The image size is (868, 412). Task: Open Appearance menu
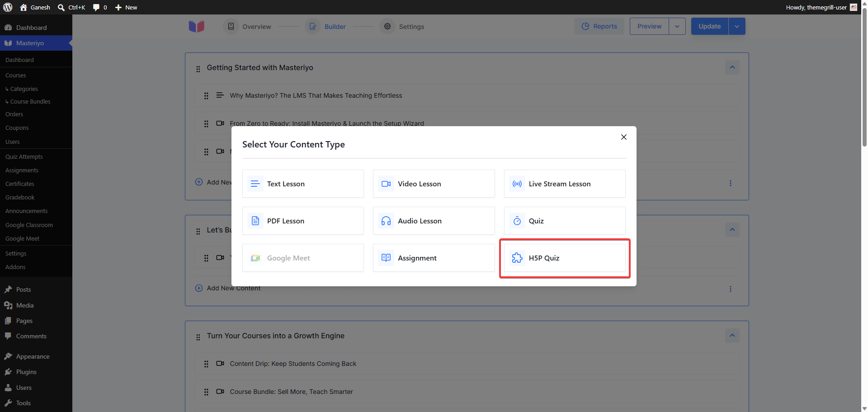36,356
